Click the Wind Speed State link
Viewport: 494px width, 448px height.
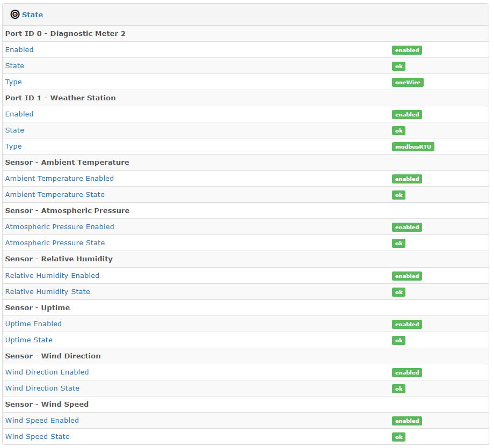click(38, 437)
